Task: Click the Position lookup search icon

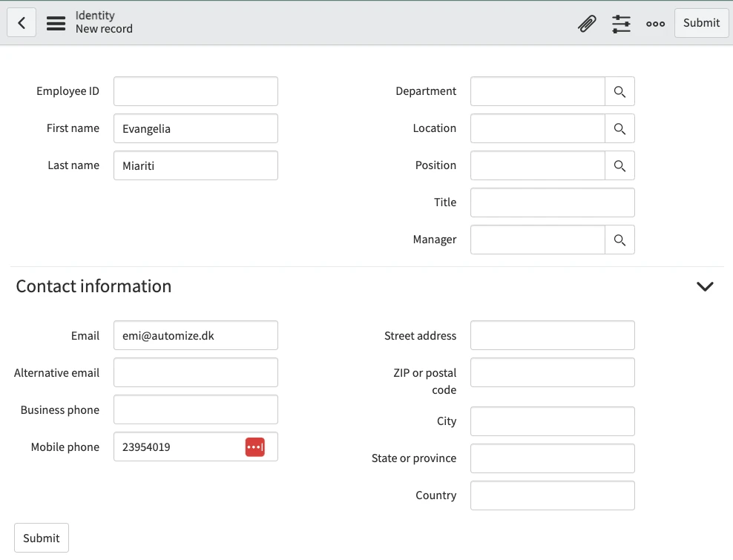Action: 619,166
